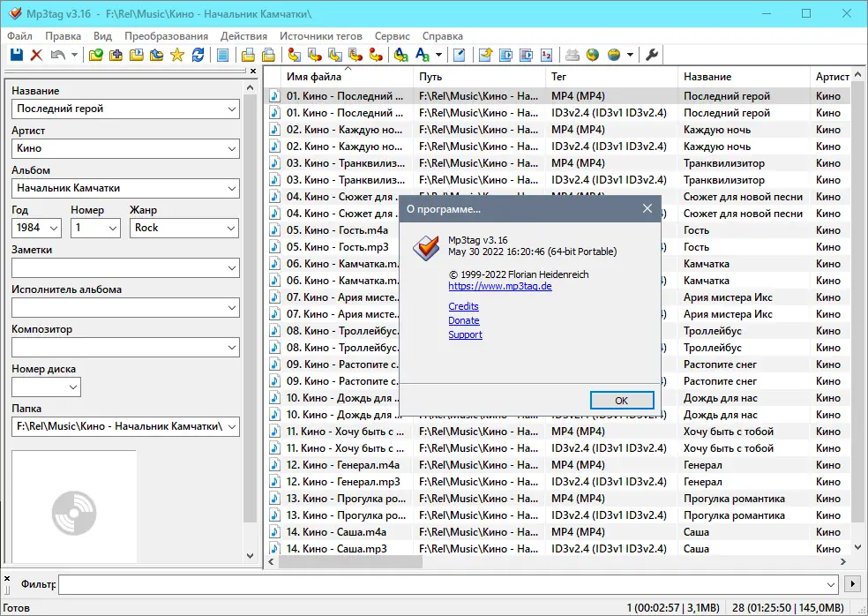
Task: Sort by the Тег column header
Action: [611, 77]
